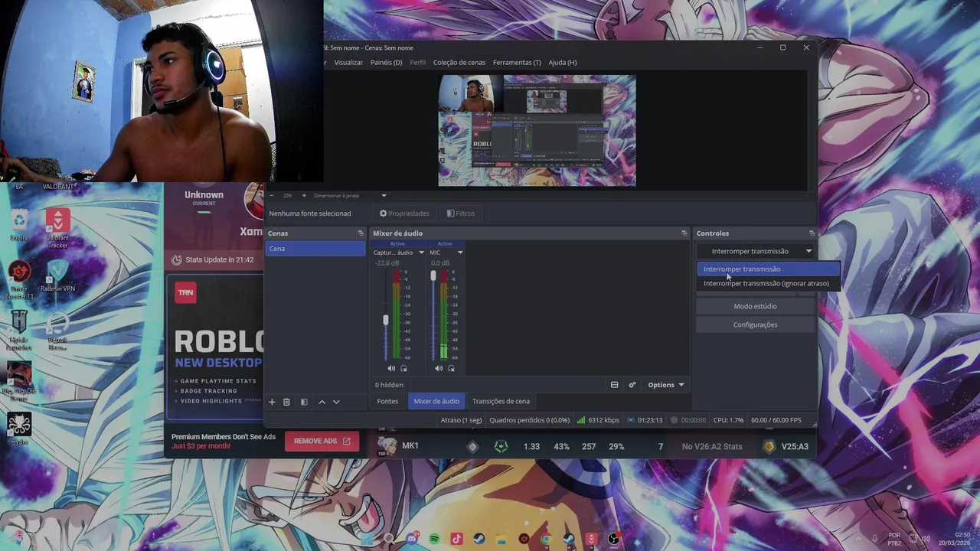Screen dimensions: 980x551
Task: Open the Coleção de cenas menu
Action: click(x=459, y=63)
